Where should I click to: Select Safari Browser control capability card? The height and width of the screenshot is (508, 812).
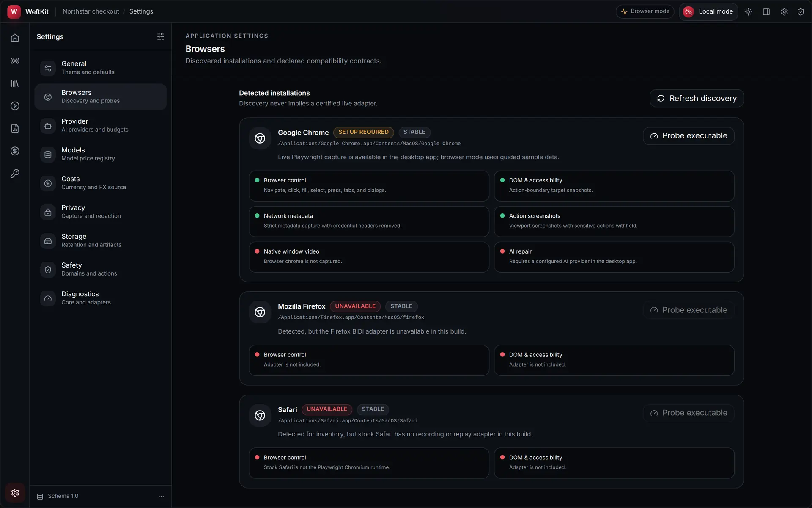click(369, 463)
